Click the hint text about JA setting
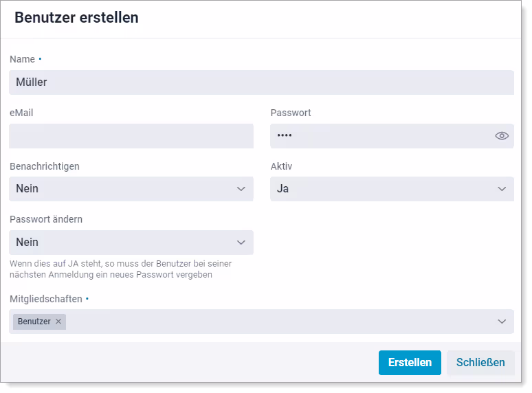The width and height of the screenshot is (532, 393). click(120, 269)
